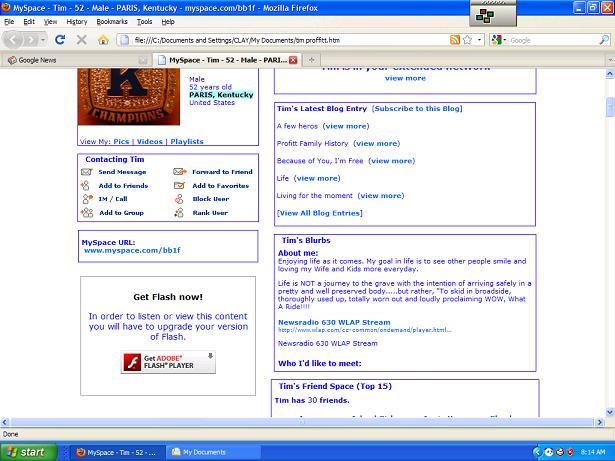This screenshot has height=461, width=615.
Task: Open the History menu
Action: pos(77,22)
